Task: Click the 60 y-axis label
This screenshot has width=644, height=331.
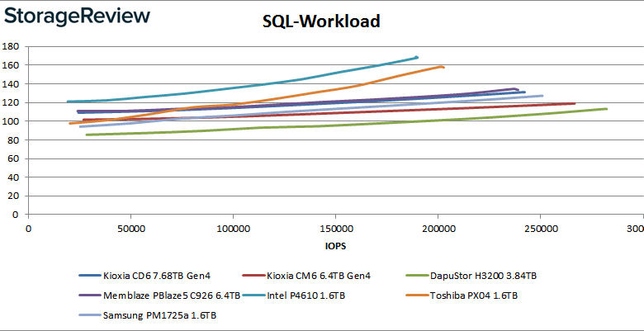Action: [12, 158]
